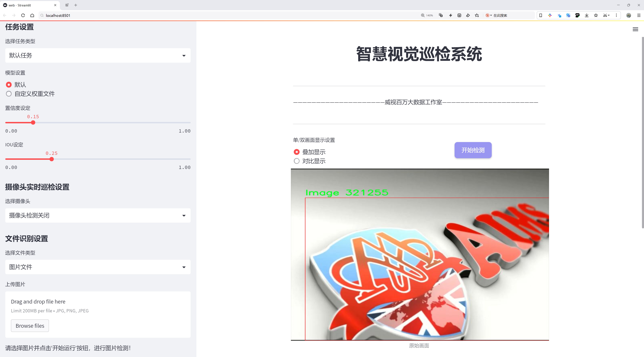Click the browser forward arrow

point(14,15)
